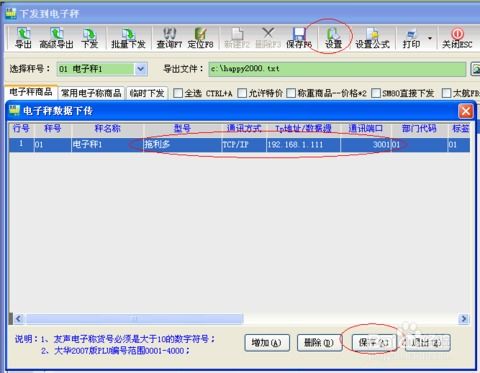This screenshot has height=373, width=480.
Task: Click the 删除(D) delete button
Action: [319, 343]
